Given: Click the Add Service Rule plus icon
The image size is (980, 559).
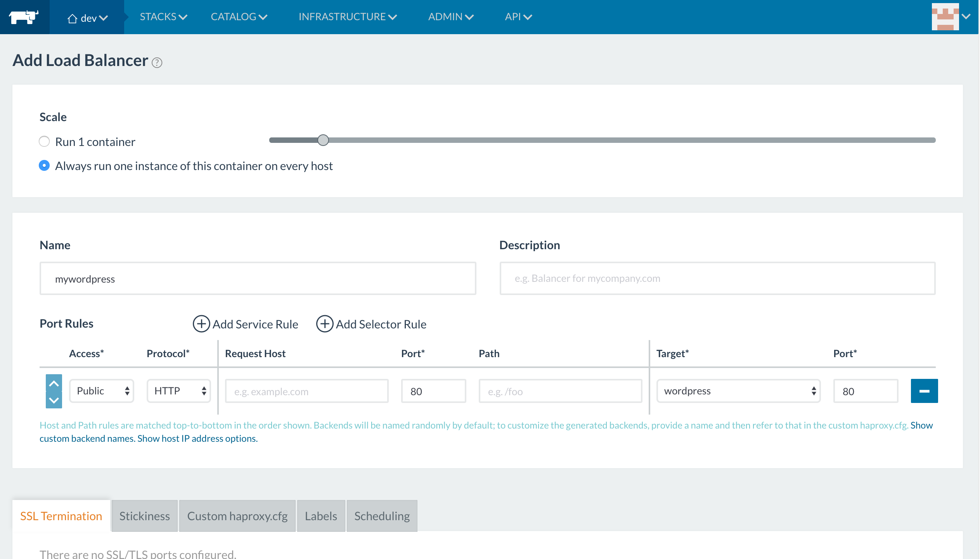Looking at the screenshot, I should click(x=201, y=324).
